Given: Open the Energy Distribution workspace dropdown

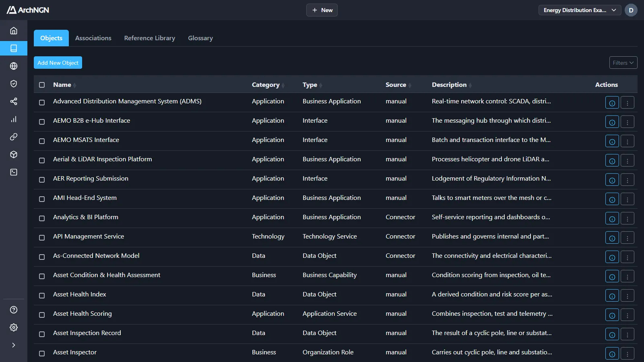Looking at the screenshot, I should point(580,10).
